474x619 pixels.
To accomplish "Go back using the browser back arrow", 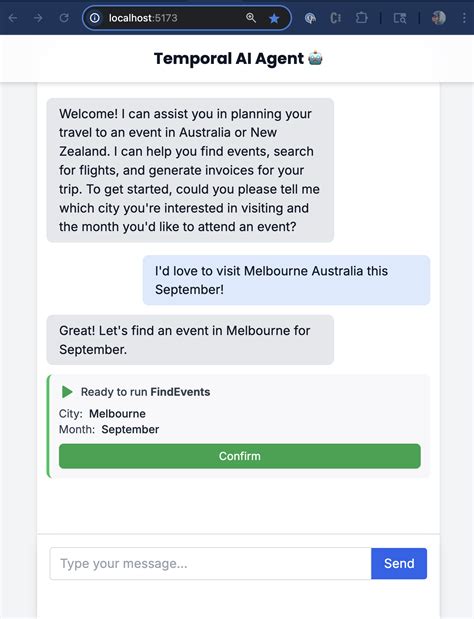I will [13, 18].
